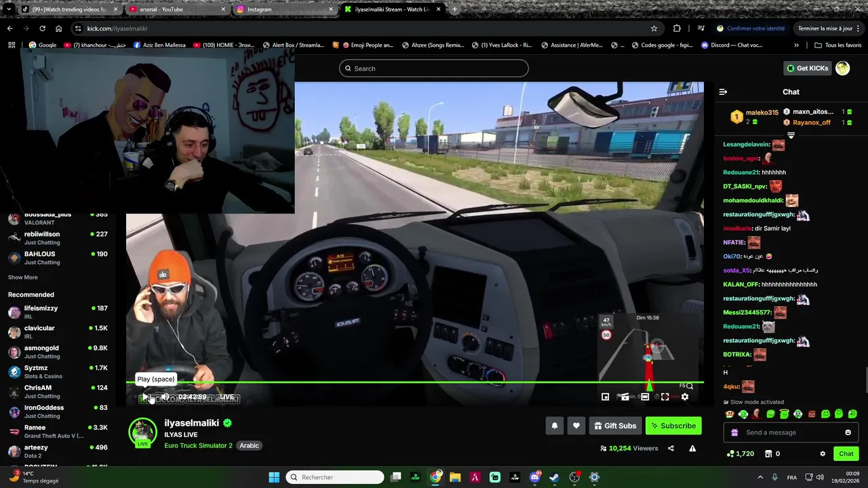Focus the Kick search field

(x=434, y=68)
